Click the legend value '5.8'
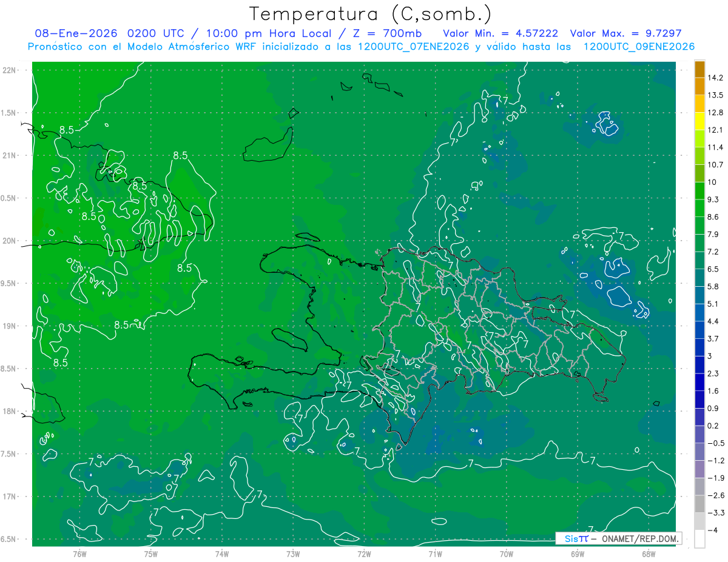The width and height of the screenshot is (728, 562). pos(713,287)
